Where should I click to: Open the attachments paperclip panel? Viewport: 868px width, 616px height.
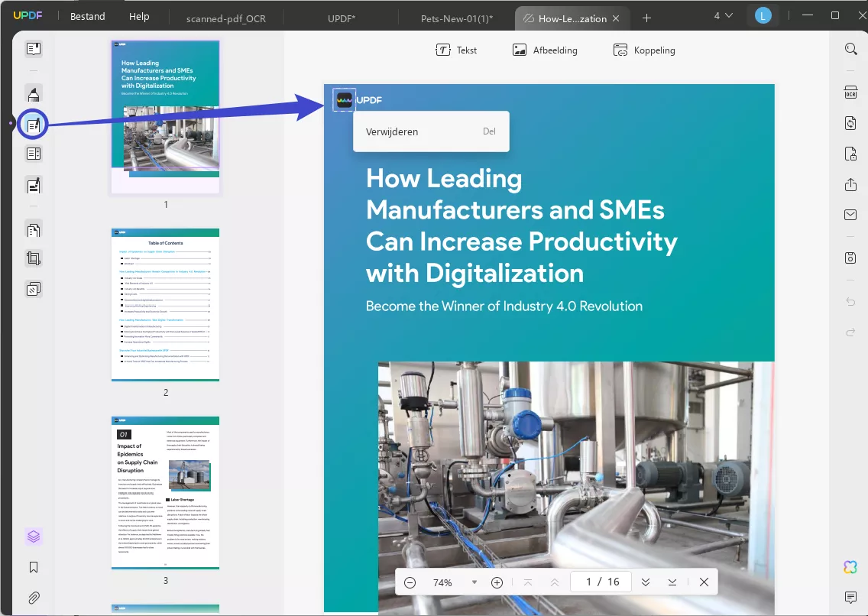(33, 598)
